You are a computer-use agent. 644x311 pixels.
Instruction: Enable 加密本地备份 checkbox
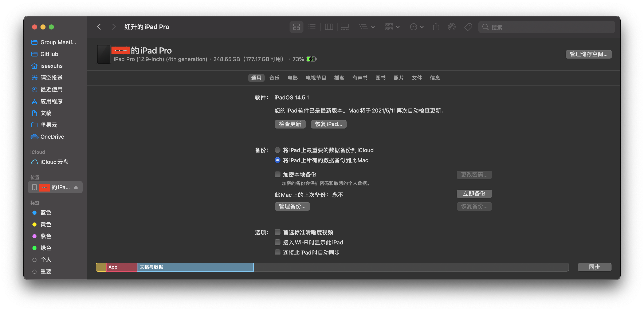point(277,174)
